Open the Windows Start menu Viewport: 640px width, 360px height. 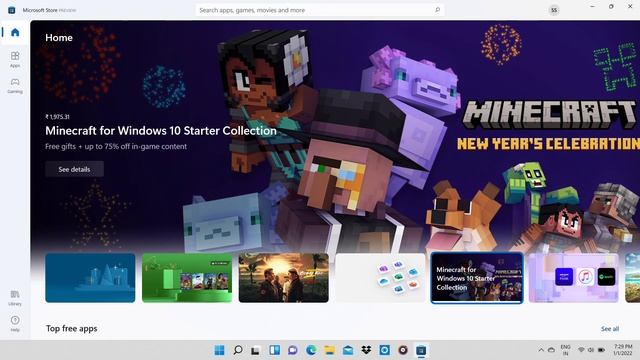(219, 350)
